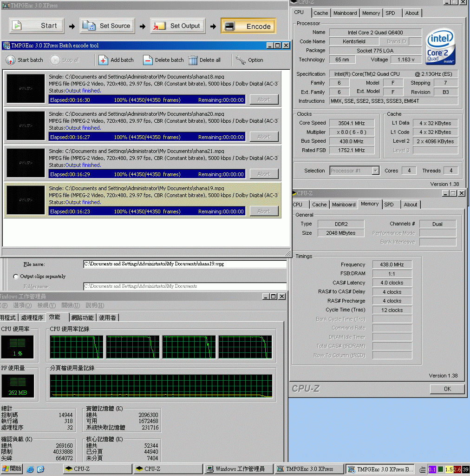Expand the Processor #1 selection dropdown
470x476 pixels.
[376, 171]
